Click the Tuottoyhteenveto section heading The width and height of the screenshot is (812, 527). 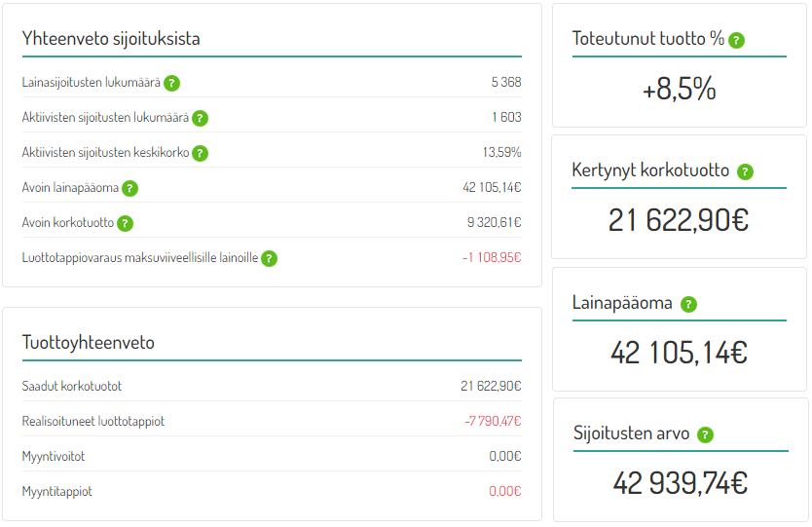(x=88, y=343)
